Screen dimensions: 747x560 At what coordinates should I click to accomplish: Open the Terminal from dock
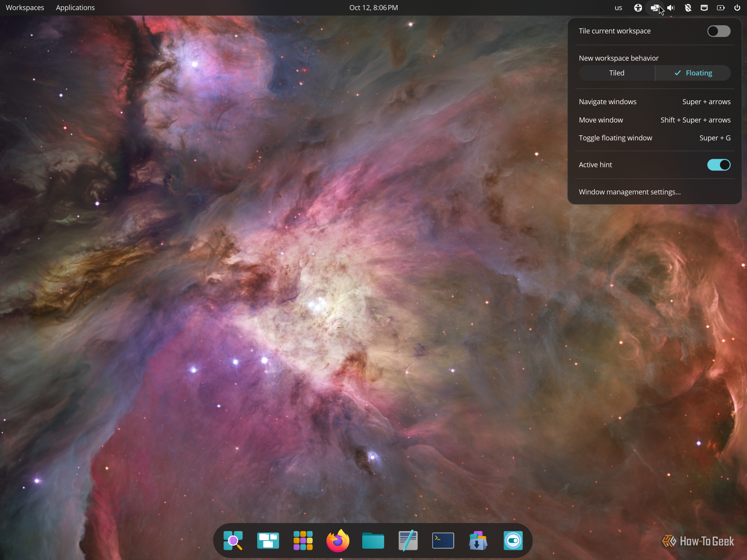(443, 541)
